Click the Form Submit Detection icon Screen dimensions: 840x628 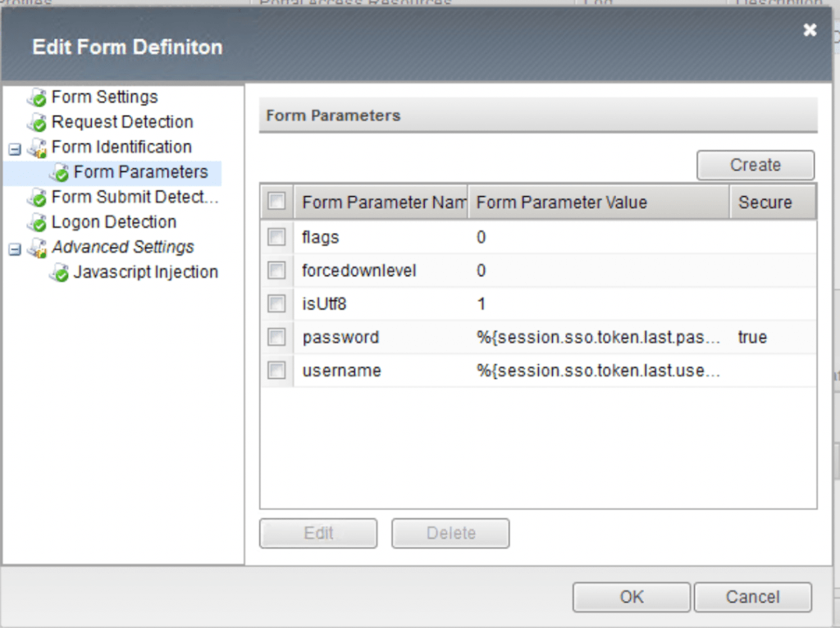(38, 198)
